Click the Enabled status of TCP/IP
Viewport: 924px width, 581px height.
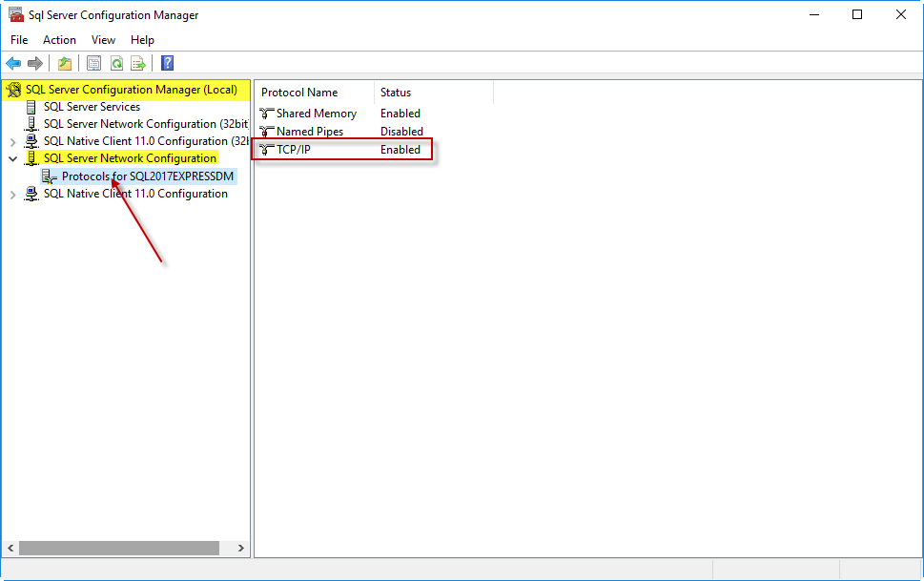click(400, 150)
